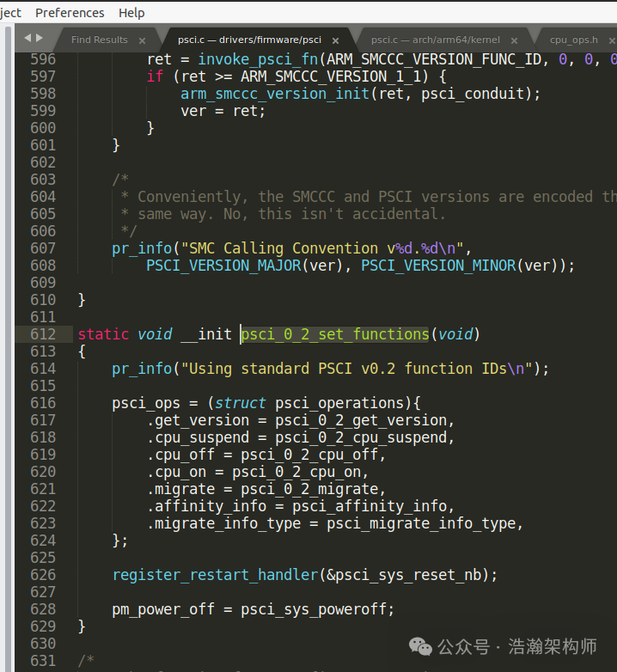Click on invoke_psci_fn call

(258, 59)
